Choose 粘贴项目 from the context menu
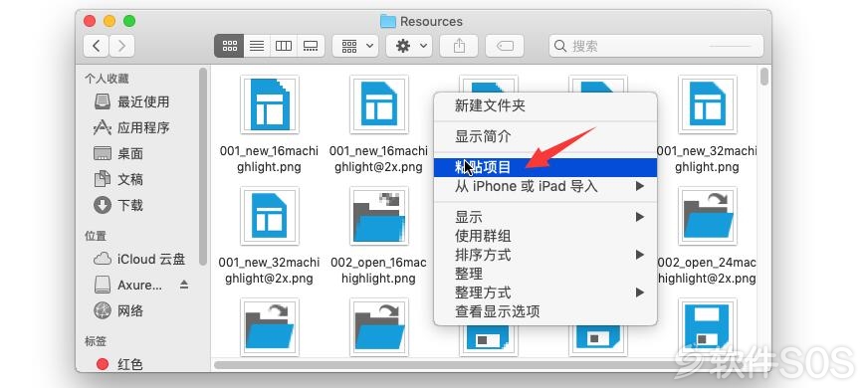The width and height of the screenshot is (868, 388). [545, 167]
